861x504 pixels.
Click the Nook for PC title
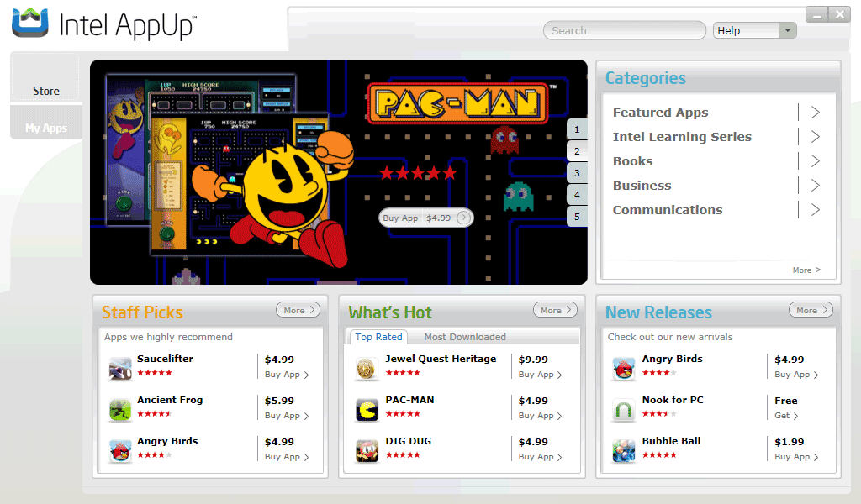tap(673, 400)
